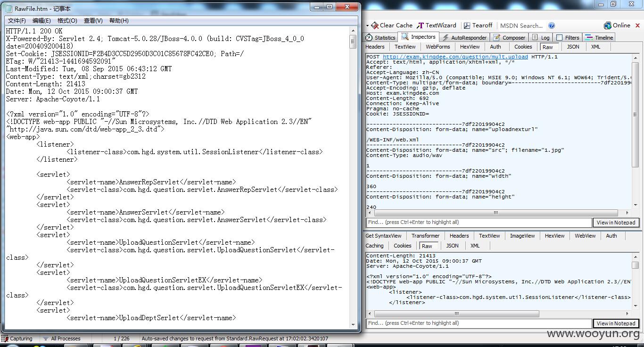
Task: Open response Caching tab
Action: [x=374, y=246]
